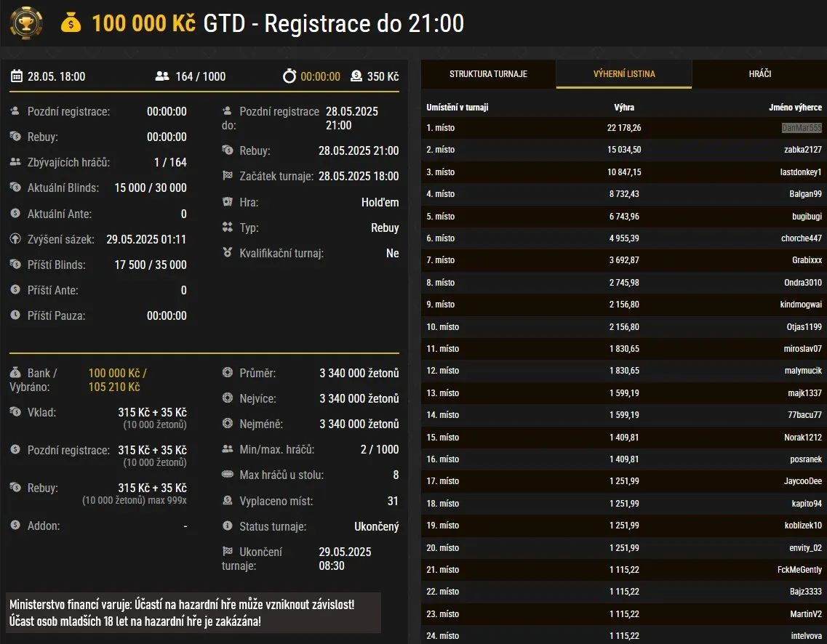Screen dimensions: 827x644
Task: Click the calendar icon beside 28.05. 18:00
Action: tap(17, 76)
